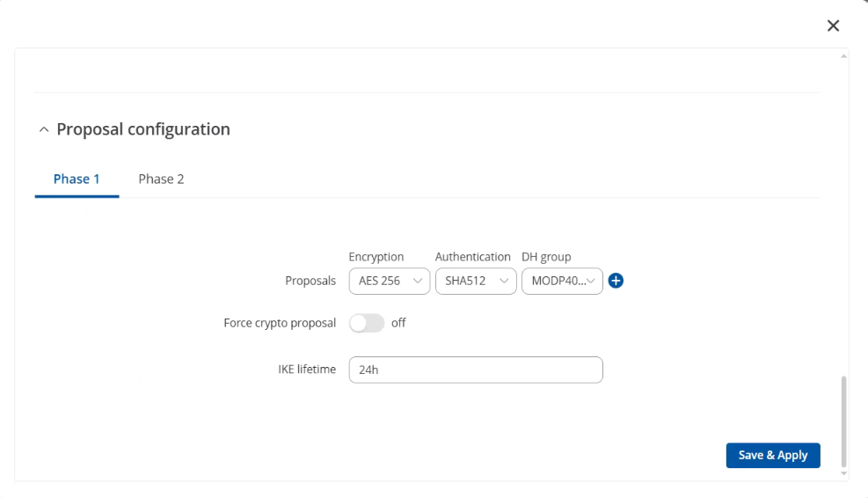This screenshot has height=498, width=868.
Task: Focus the IKE lifetime input field
Action: pos(476,370)
